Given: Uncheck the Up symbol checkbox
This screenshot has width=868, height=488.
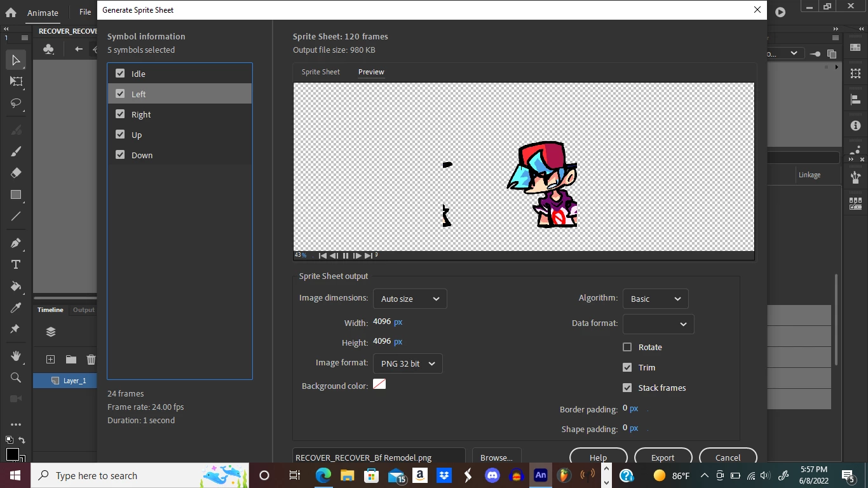Looking at the screenshot, I should [x=120, y=135].
